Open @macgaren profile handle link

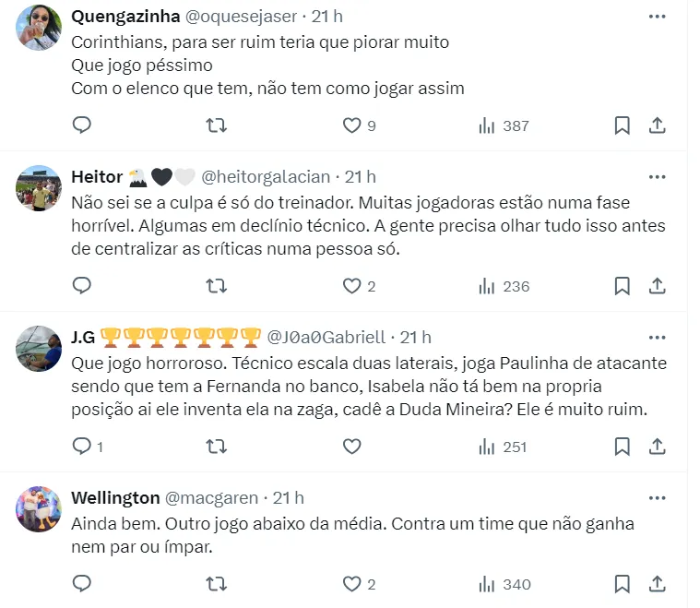211,497
